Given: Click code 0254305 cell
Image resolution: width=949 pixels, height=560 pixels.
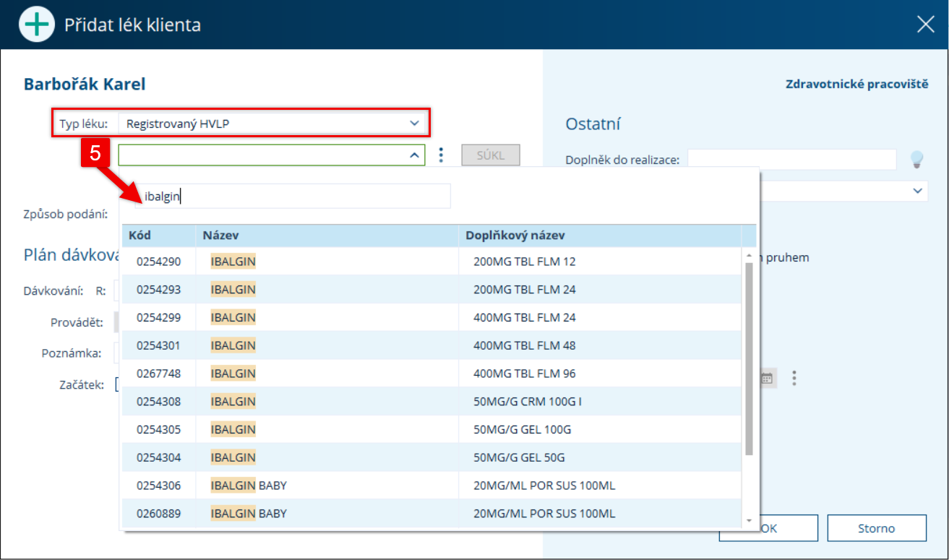Looking at the screenshot, I should coord(159,429).
